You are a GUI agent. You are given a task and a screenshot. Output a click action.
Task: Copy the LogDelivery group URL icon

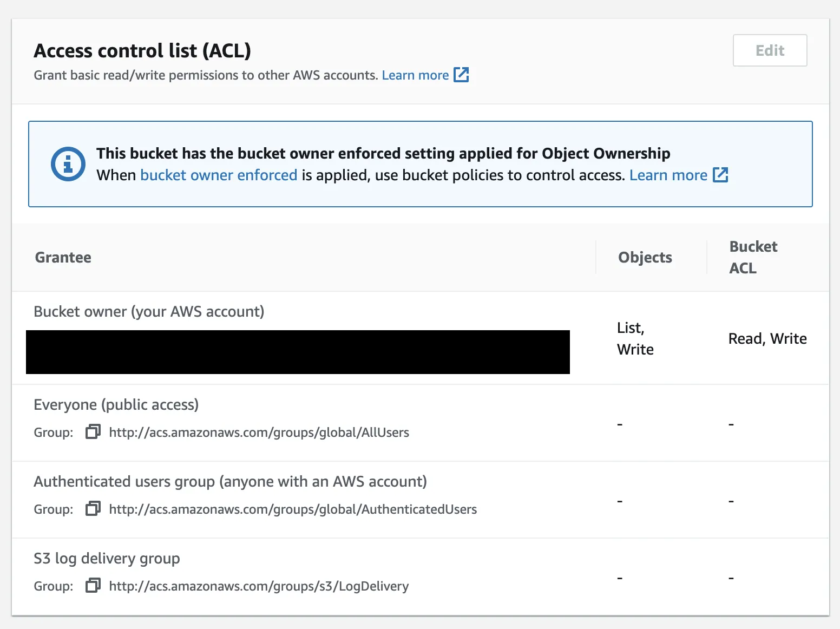[x=93, y=586]
